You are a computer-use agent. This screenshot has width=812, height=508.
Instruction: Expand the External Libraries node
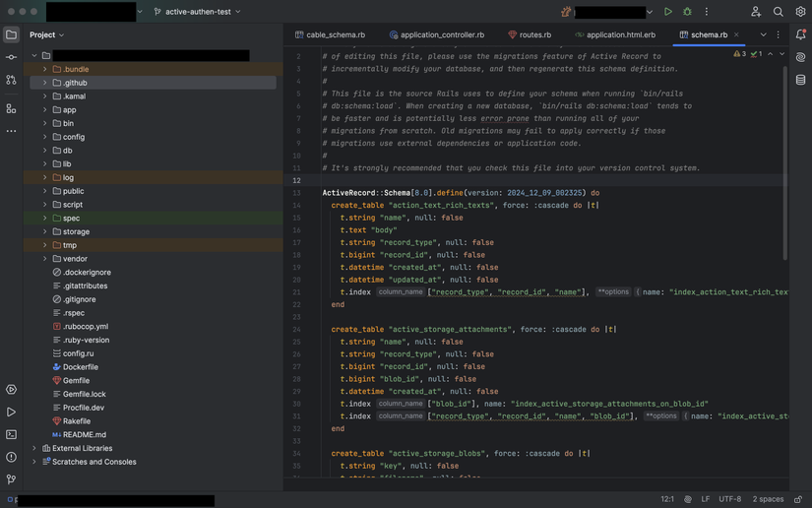coord(34,448)
